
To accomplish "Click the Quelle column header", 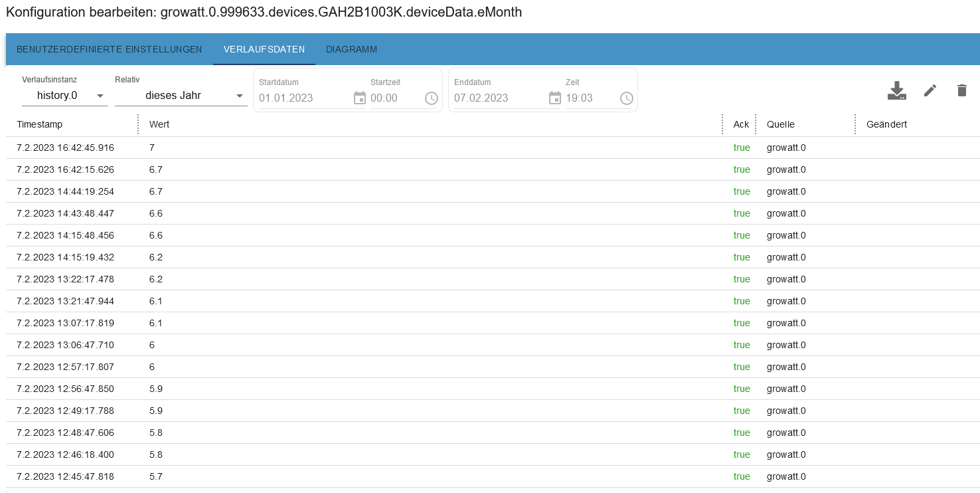I will coord(781,124).
